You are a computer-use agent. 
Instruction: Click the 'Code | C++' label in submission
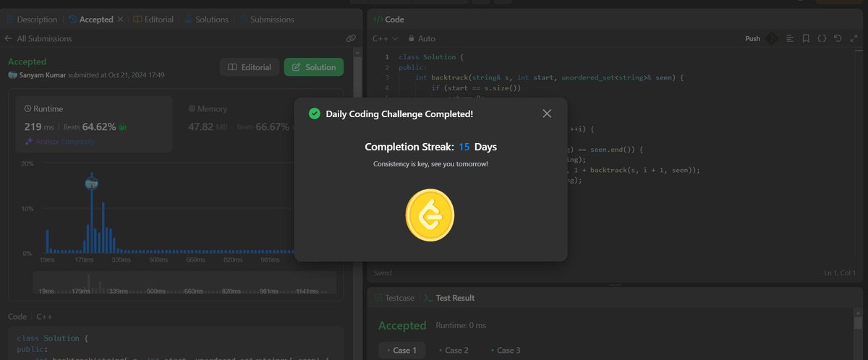(x=30, y=317)
